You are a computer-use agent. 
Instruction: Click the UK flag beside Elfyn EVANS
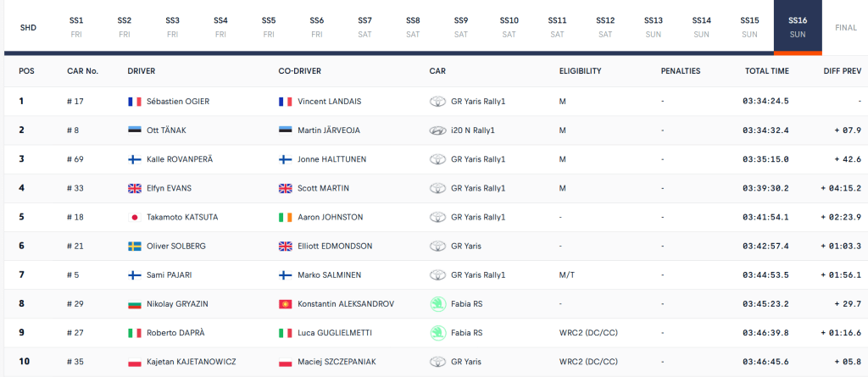[134, 188]
